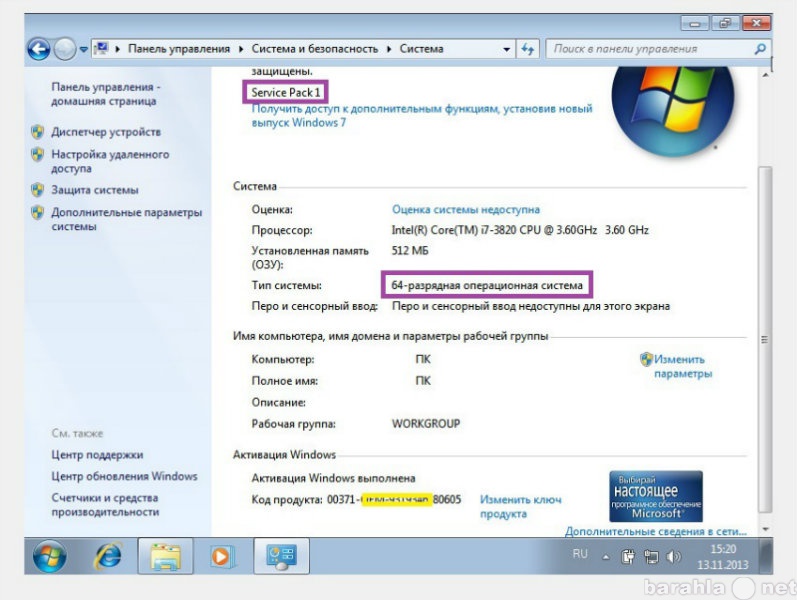
Task: Click the Панель управления breadcrumb
Action: tap(179, 49)
